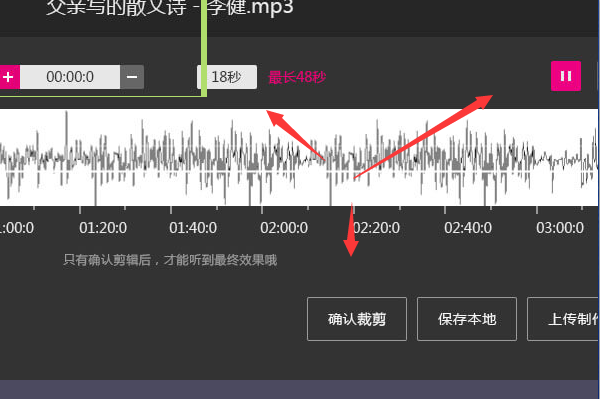Click the gray minus button beside start time

132,77
